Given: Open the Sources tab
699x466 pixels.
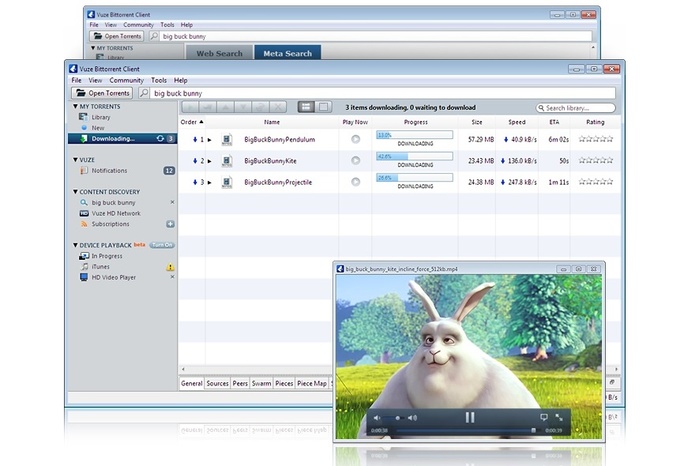Looking at the screenshot, I should (x=218, y=384).
